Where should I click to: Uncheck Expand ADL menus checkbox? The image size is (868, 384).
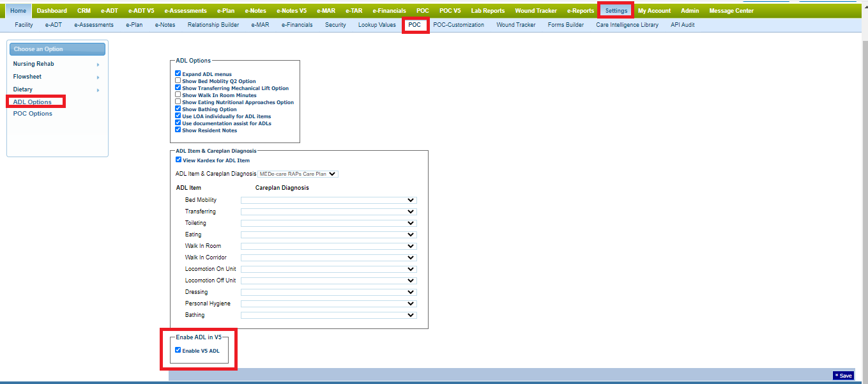178,74
